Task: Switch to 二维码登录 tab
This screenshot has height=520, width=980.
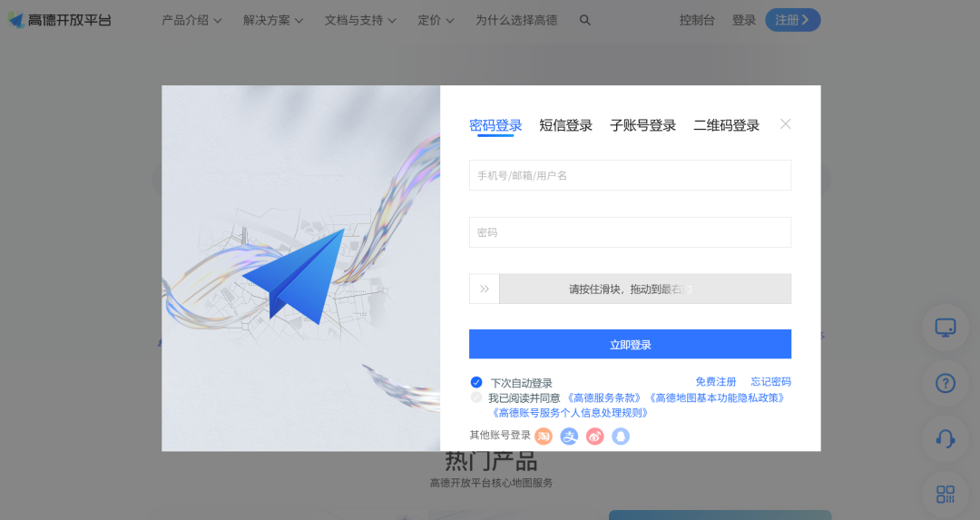Action: click(726, 125)
